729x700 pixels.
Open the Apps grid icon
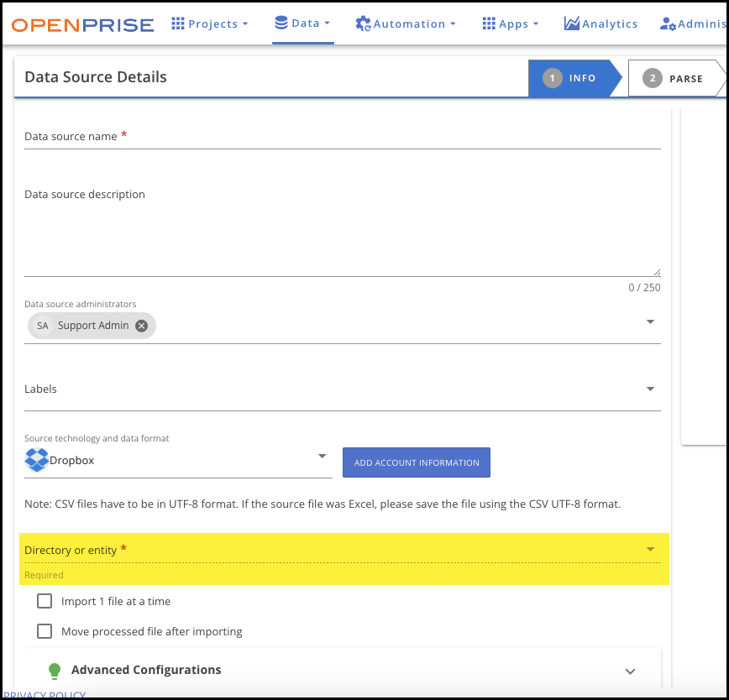coord(489,24)
